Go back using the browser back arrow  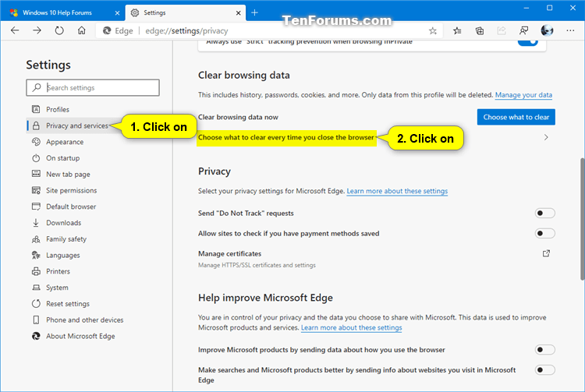[15, 30]
